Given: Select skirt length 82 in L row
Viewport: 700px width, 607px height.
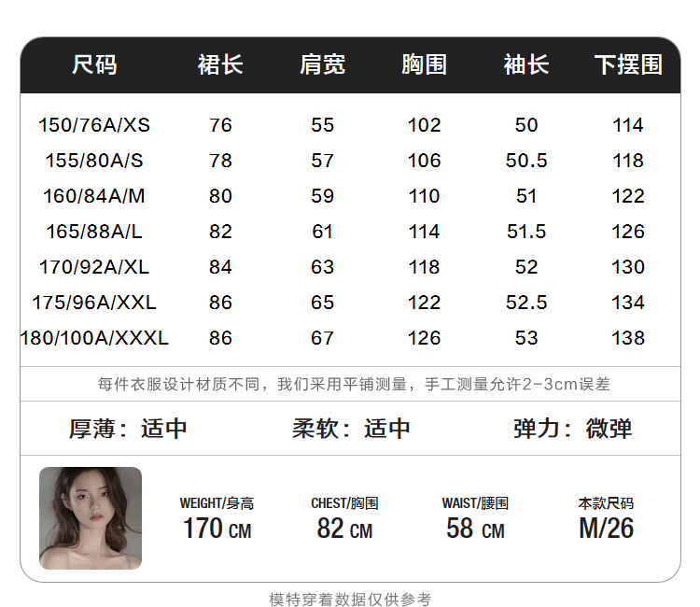Looking at the screenshot, I should (x=220, y=232).
